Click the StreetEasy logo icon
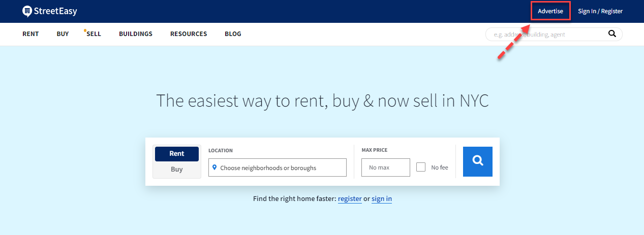 (27, 11)
